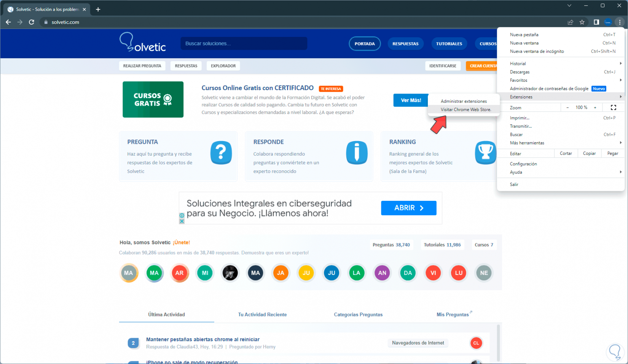
Task: Open the Mantener pestañas abiertas chrome question
Action: click(203, 339)
